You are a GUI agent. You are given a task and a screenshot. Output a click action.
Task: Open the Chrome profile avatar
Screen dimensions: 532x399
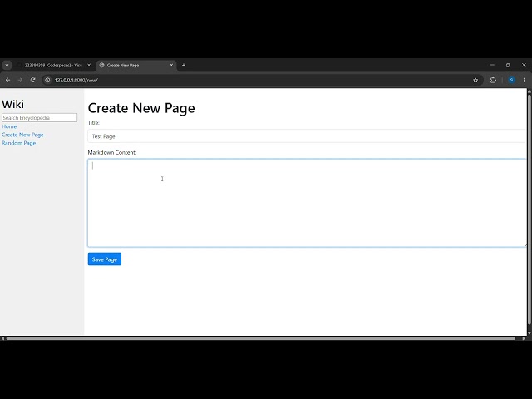[512, 80]
